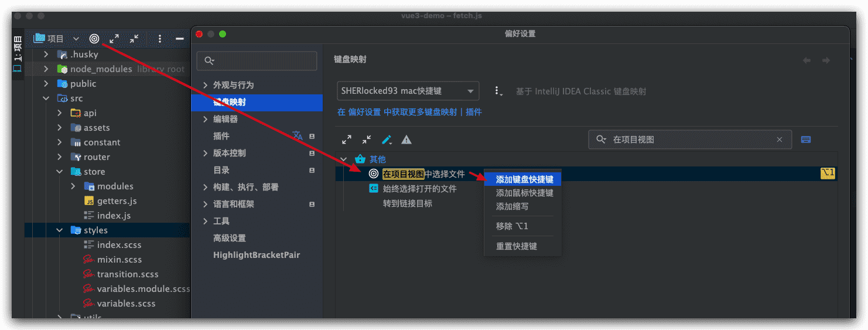The image size is (868, 330).
Task: Expand 工具 settings category
Action: pos(206,221)
